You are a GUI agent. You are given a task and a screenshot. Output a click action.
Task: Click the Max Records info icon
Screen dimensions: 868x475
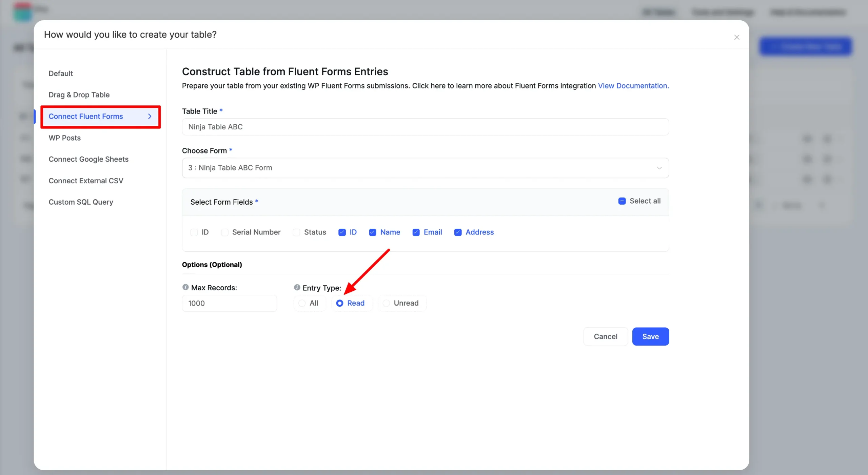[185, 287]
